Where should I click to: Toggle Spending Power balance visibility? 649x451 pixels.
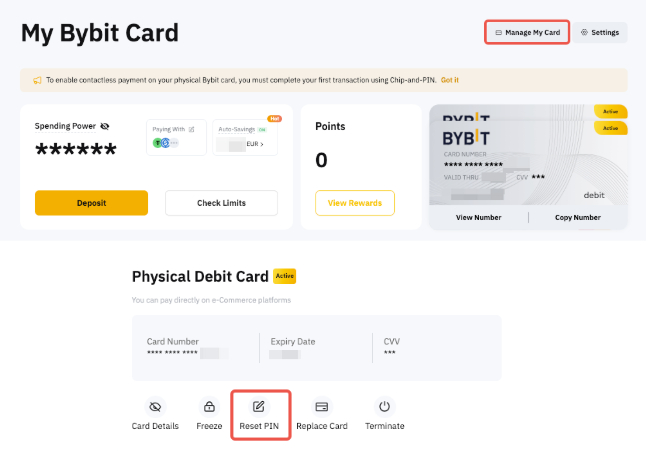tap(105, 126)
